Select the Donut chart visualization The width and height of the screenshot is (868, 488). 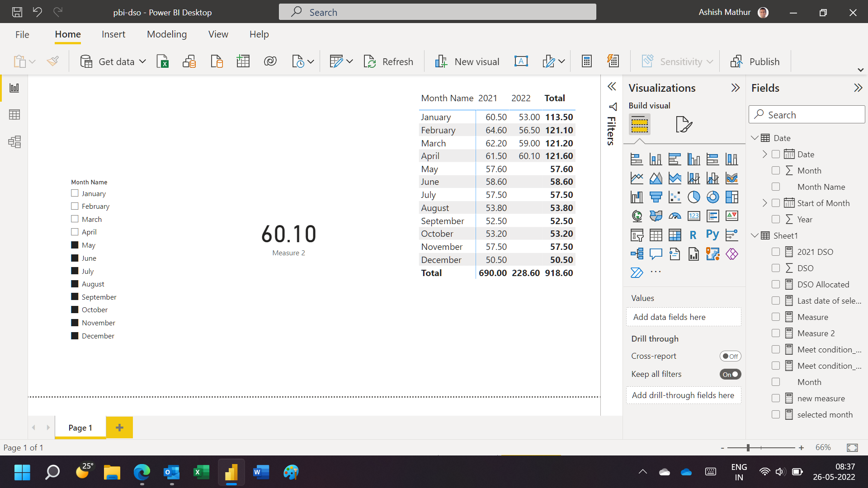[x=712, y=197]
